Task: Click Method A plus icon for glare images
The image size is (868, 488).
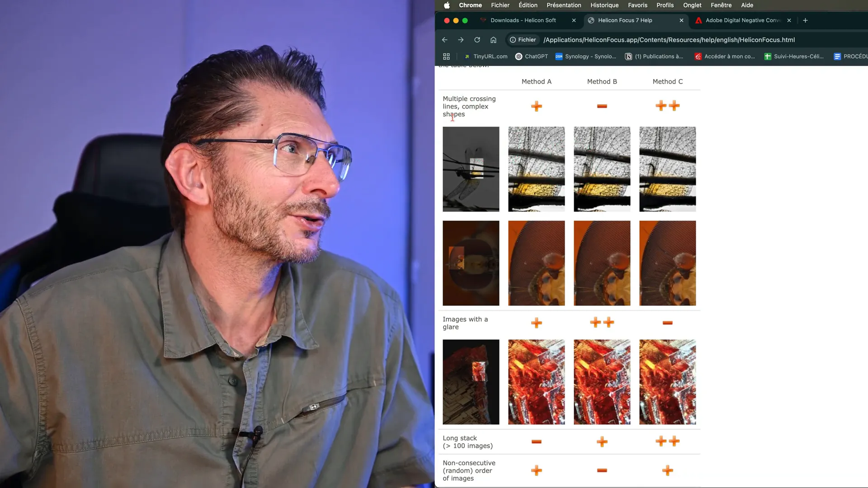Action: pyautogui.click(x=536, y=323)
